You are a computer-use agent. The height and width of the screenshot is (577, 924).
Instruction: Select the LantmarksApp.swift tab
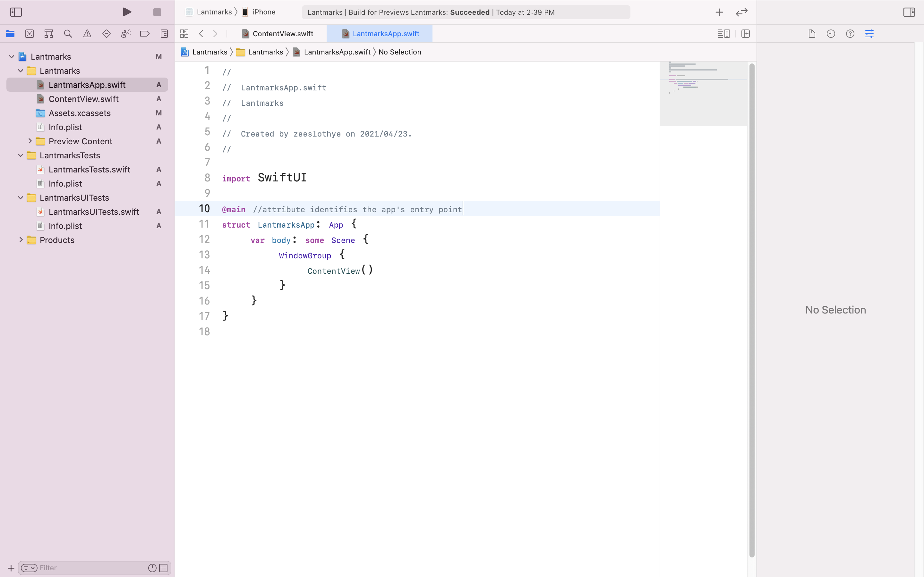pos(386,34)
